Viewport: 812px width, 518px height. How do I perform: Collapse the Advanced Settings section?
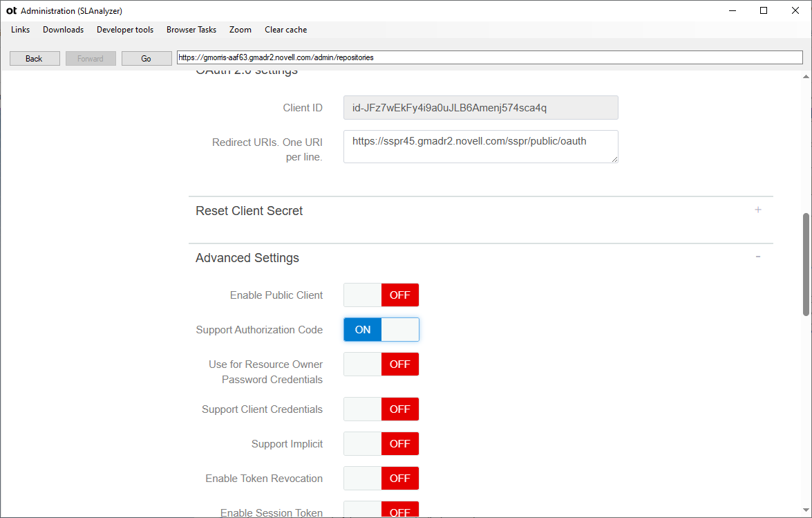[757, 256]
